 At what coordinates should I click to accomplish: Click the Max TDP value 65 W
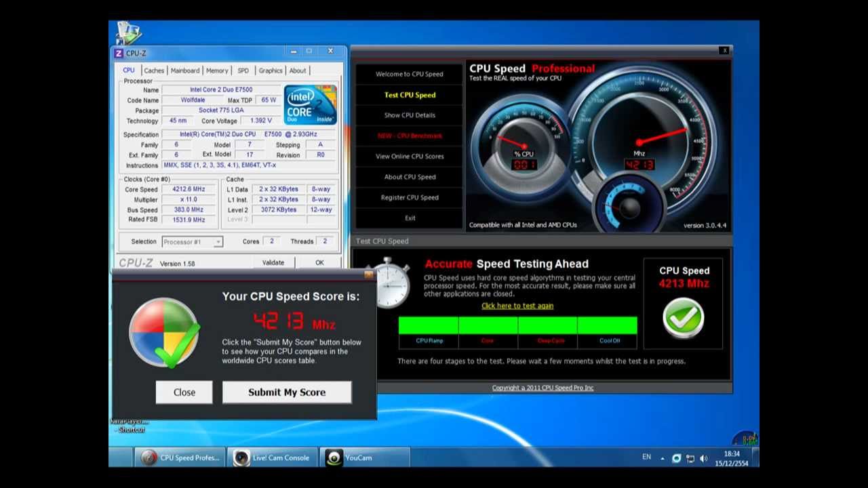[269, 100]
